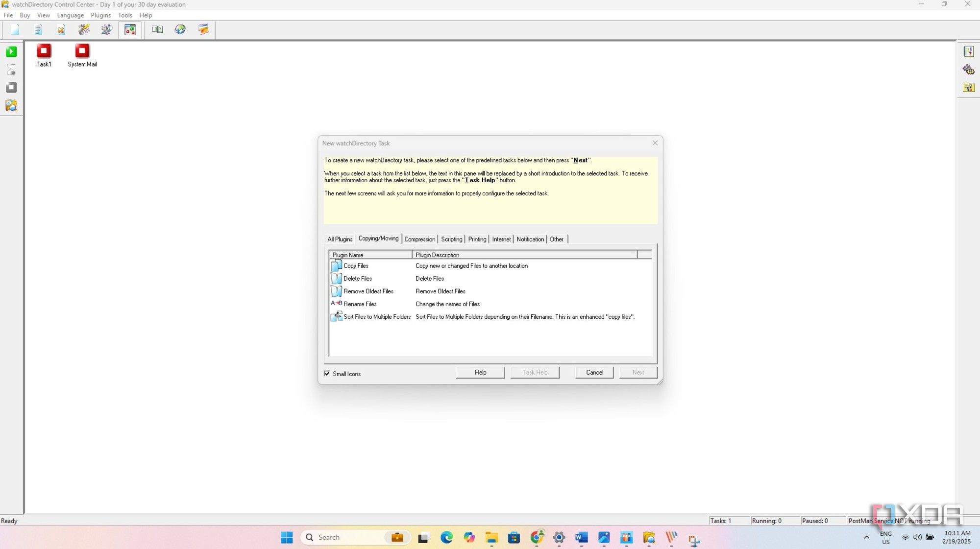Switch to the Internet tab

pyautogui.click(x=501, y=239)
